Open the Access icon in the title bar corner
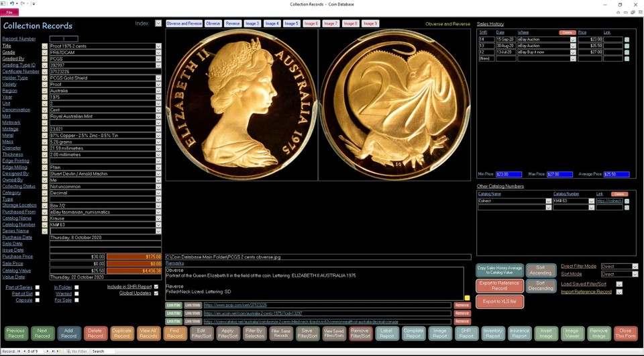The width and height of the screenshot is (644, 356). [x=3, y=4]
